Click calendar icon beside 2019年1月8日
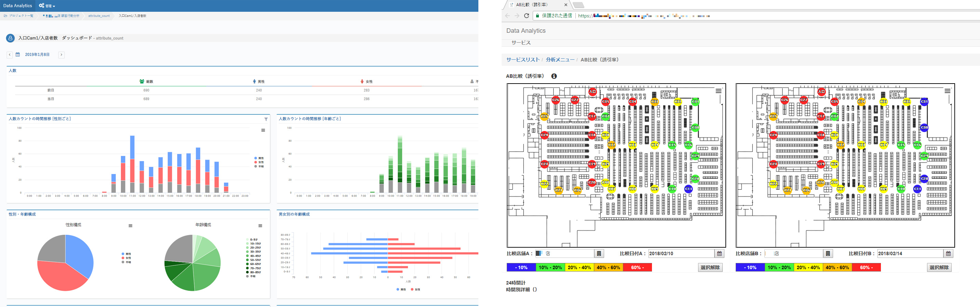Image resolution: width=980 pixels, height=307 pixels. 17,55
